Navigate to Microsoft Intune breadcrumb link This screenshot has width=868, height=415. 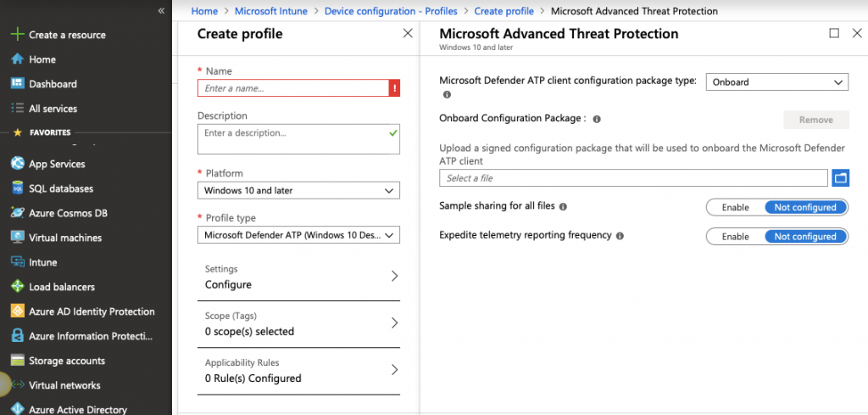270,11
